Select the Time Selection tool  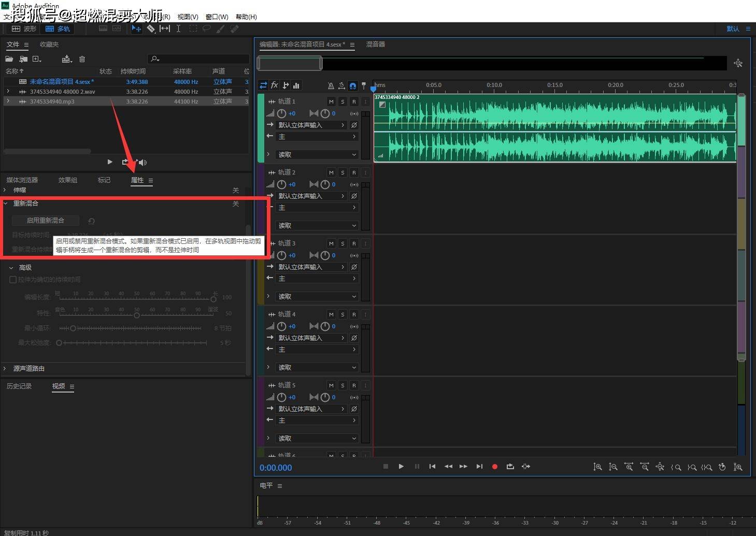tap(178, 29)
